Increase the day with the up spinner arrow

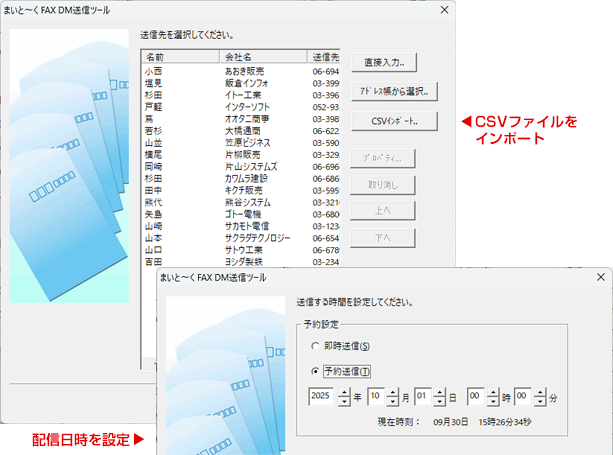click(x=438, y=391)
